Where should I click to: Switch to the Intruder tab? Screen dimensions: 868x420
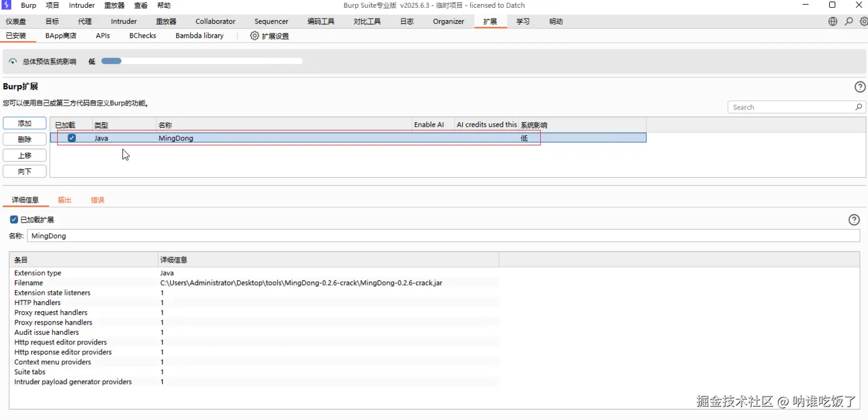click(x=124, y=21)
